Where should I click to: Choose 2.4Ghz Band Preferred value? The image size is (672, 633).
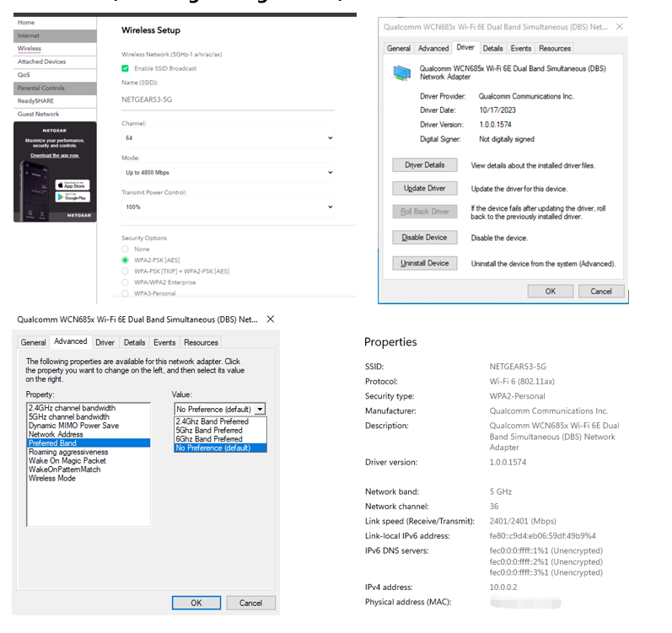click(220, 421)
